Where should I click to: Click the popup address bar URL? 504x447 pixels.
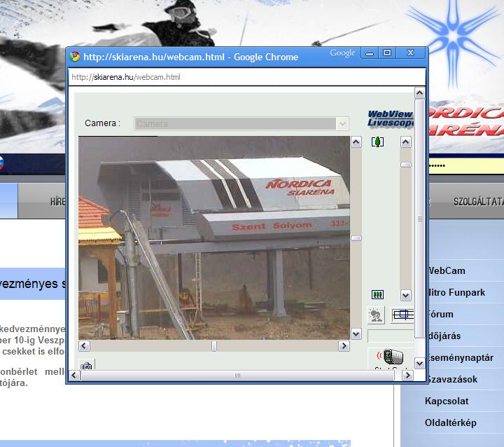[x=126, y=77]
